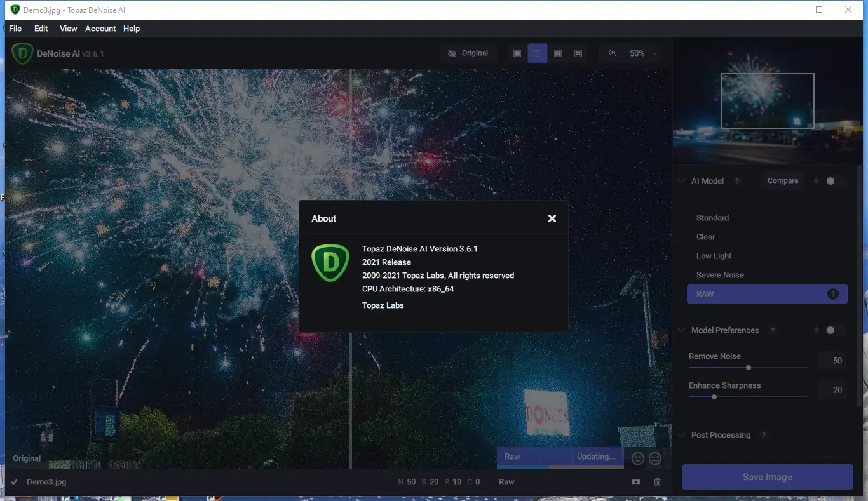Collapse the Model Preferences section
The image size is (868, 501).
(681, 330)
